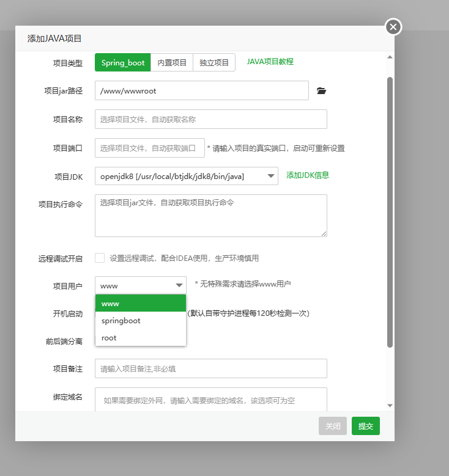Screen dimensions: 449x476
Task: Click the 绑定域名 textarea
Action: click(x=211, y=400)
